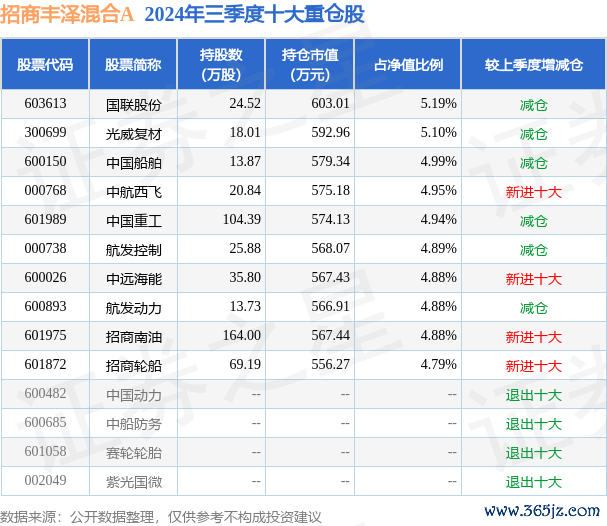The image size is (607, 526).
Task: Click share count 164.00 for 招商南油
Action: point(242,336)
